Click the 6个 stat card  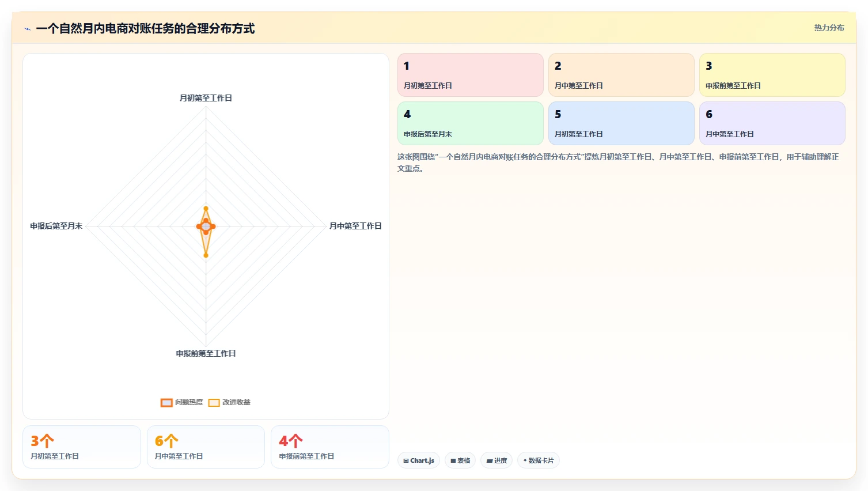click(206, 447)
